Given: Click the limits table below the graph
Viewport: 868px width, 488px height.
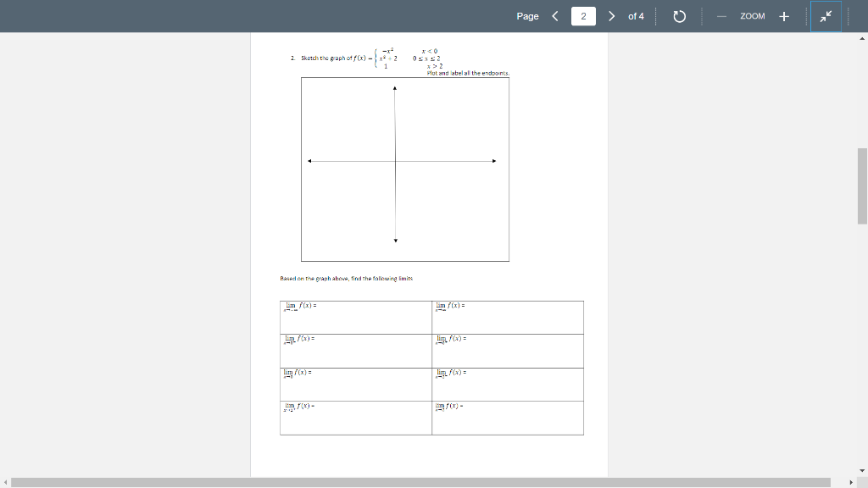Looking at the screenshot, I should click(431, 367).
